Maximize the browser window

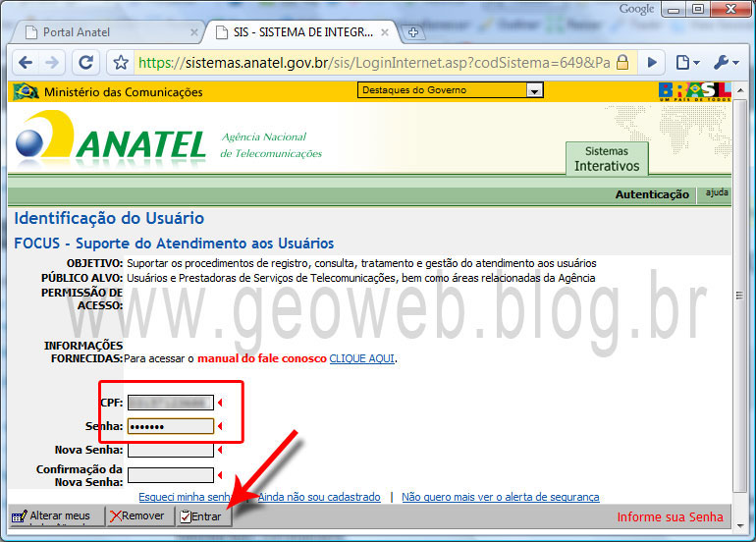(x=697, y=9)
